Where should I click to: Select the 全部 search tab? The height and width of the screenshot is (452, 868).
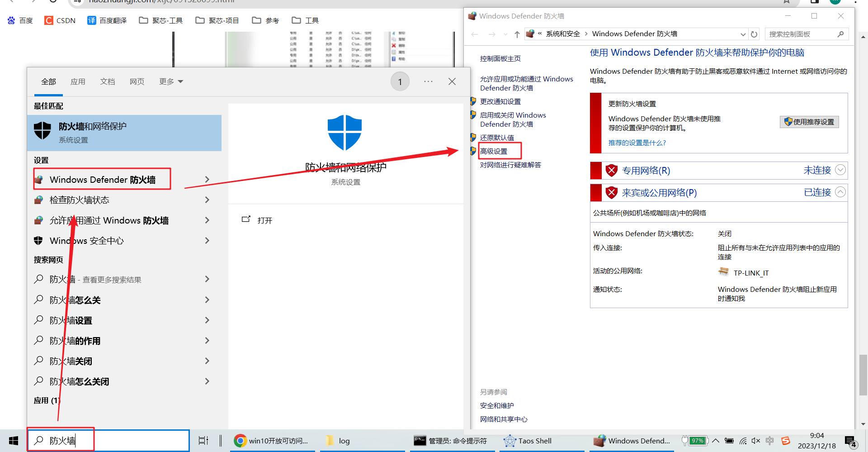pyautogui.click(x=48, y=81)
